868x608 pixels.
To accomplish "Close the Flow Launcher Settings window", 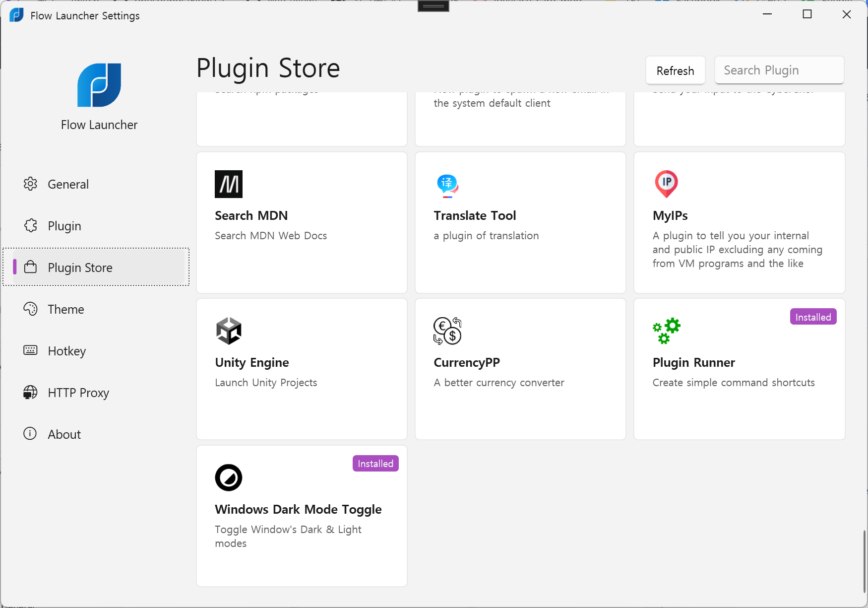I will 847,14.
